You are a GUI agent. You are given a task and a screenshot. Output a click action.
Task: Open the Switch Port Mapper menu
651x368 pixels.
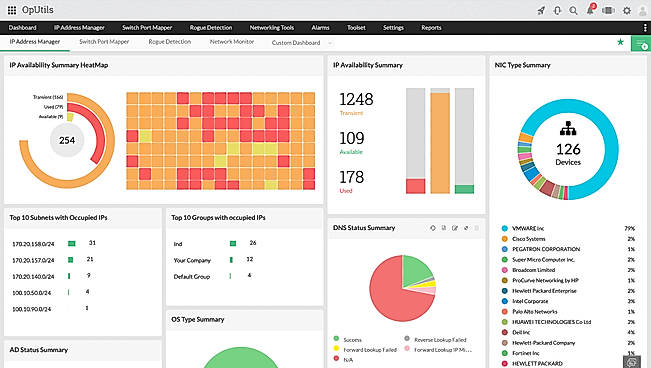click(147, 28)
